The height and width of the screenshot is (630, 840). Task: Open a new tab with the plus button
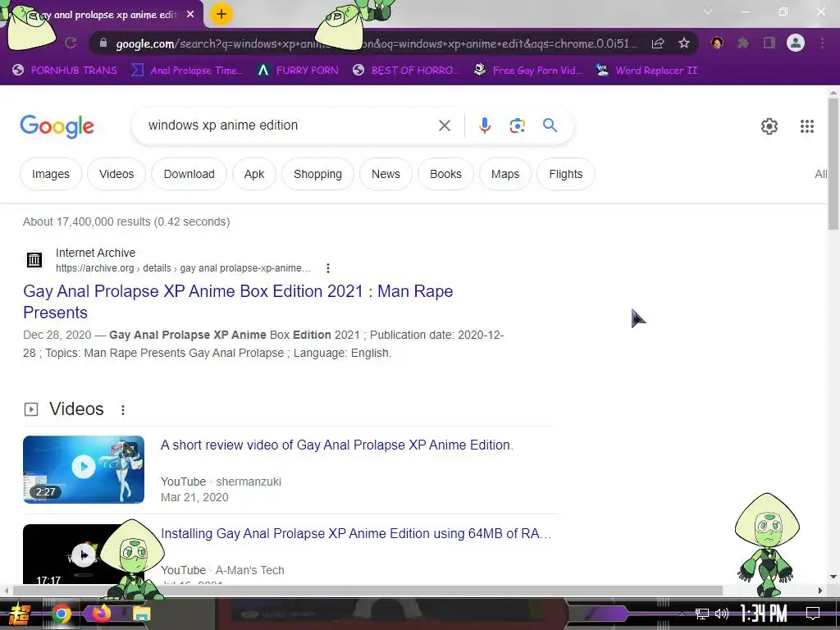(x=221, y=14)
